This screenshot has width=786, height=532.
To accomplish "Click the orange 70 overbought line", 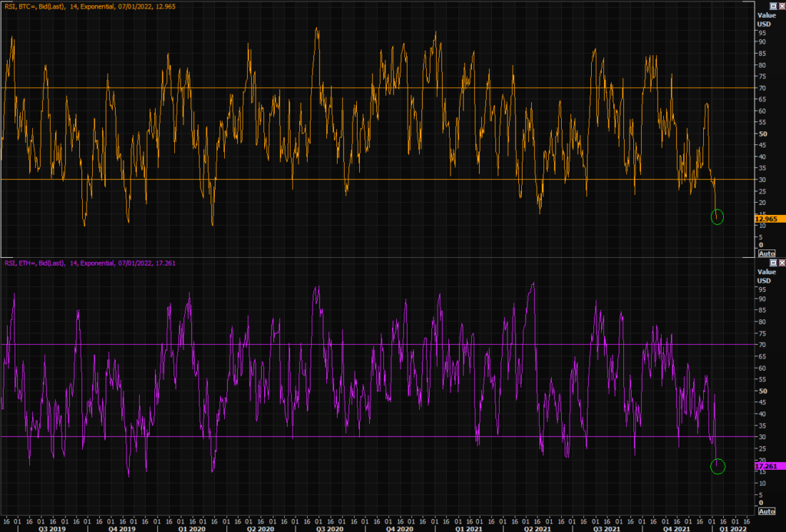I will (x=230, y=88).
